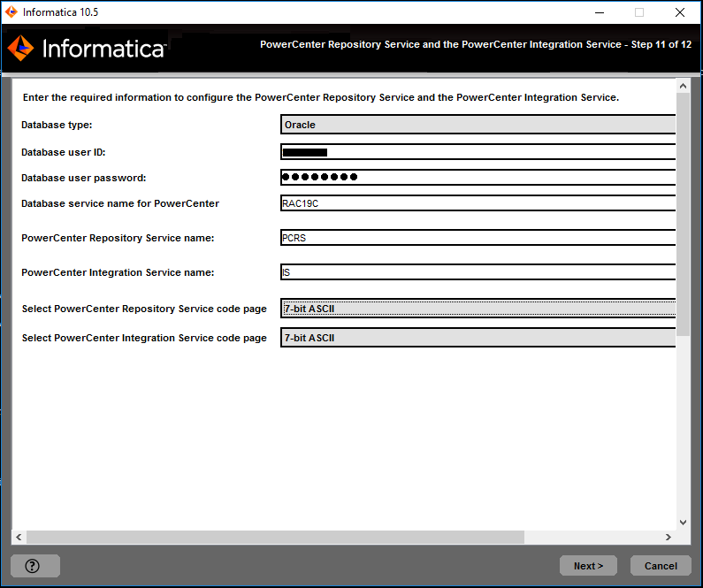
Task: Click the vertical scrollbar down arrow
Action: point(683,522)
